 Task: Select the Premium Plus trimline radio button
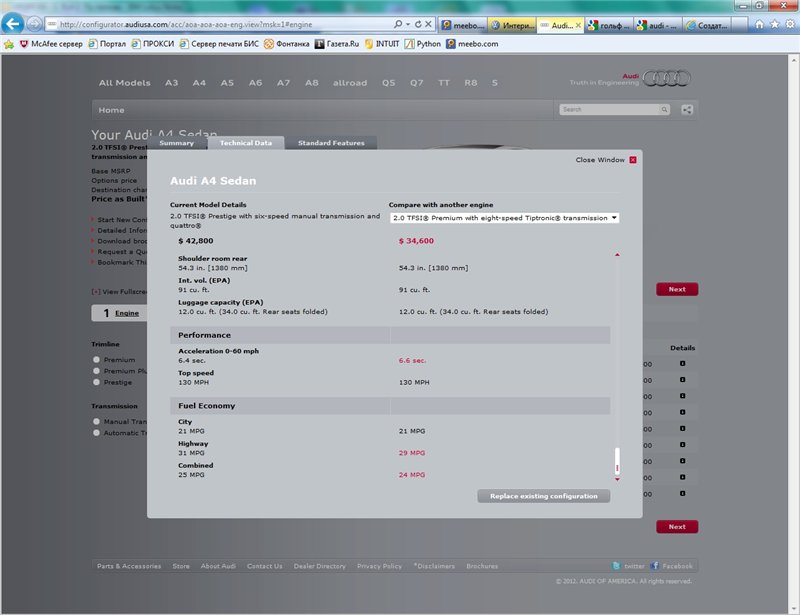click(x=96, y=371)
